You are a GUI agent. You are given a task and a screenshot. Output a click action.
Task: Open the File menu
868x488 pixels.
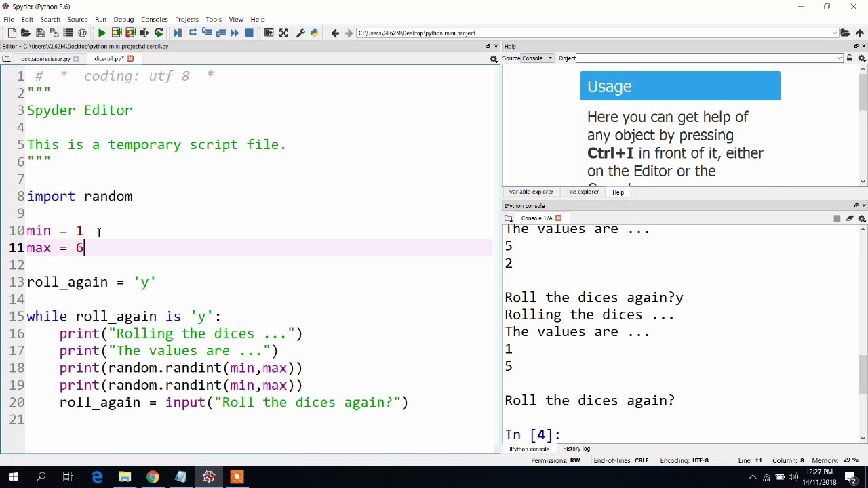point(9,20)
